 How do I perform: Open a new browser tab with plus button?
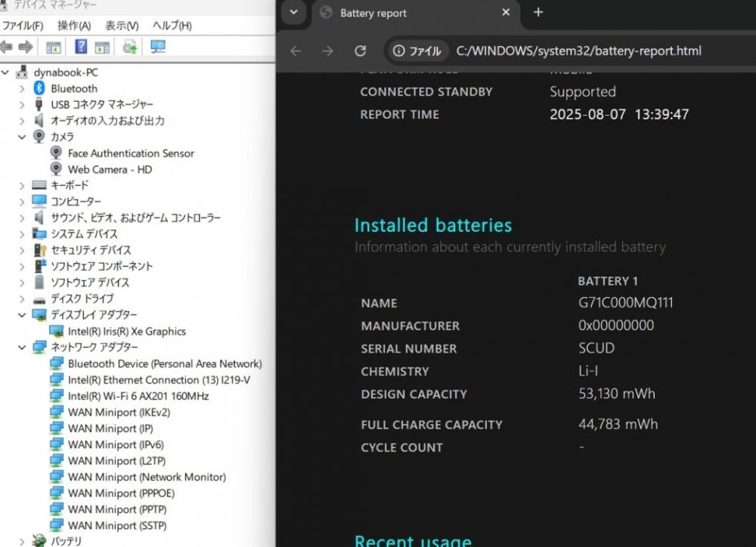pos(538,12)
